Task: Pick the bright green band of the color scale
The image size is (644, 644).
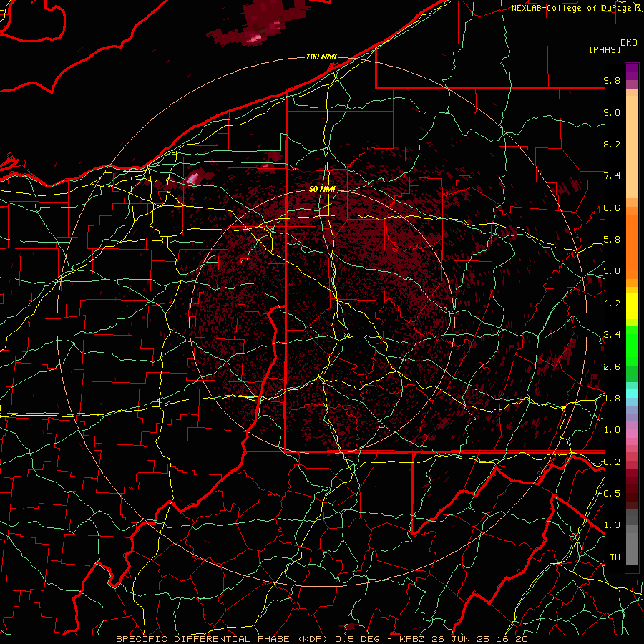Action: click(632, 345)
